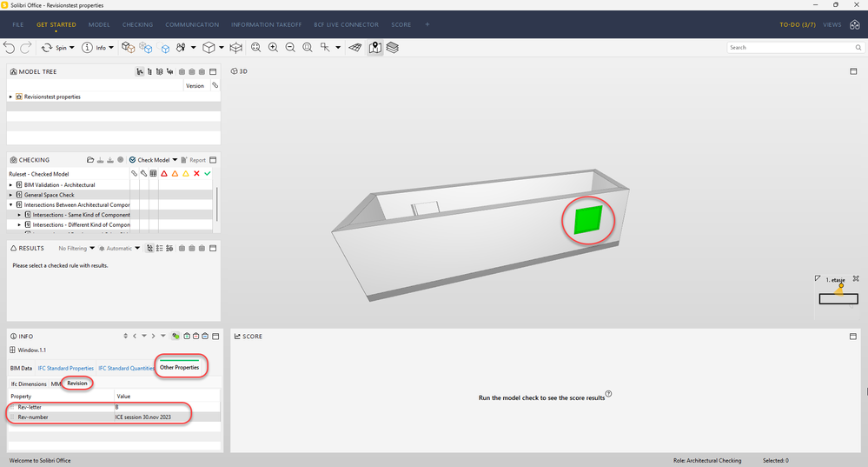The width and height of the screenshot is (868, 467).
Task: Expand the Revisionstest properties tree node
Action: (x=10, y=97)
